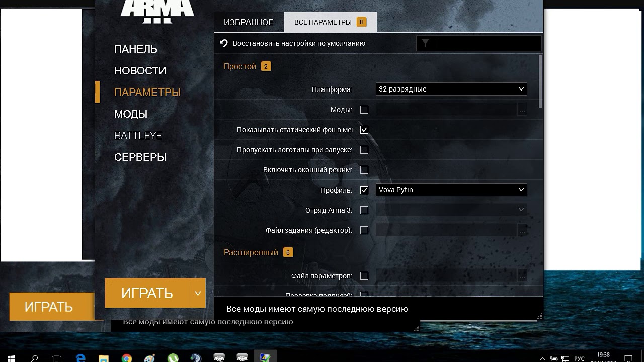Viewport: 644px width, 362px height.
Task: Expand the arrow beside the ИГРАТЬ button
Action: 198,293
